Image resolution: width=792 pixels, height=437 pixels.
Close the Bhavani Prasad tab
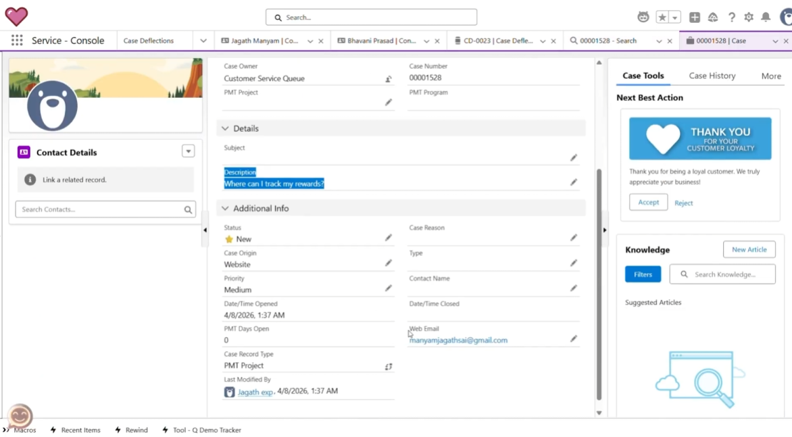437,41
